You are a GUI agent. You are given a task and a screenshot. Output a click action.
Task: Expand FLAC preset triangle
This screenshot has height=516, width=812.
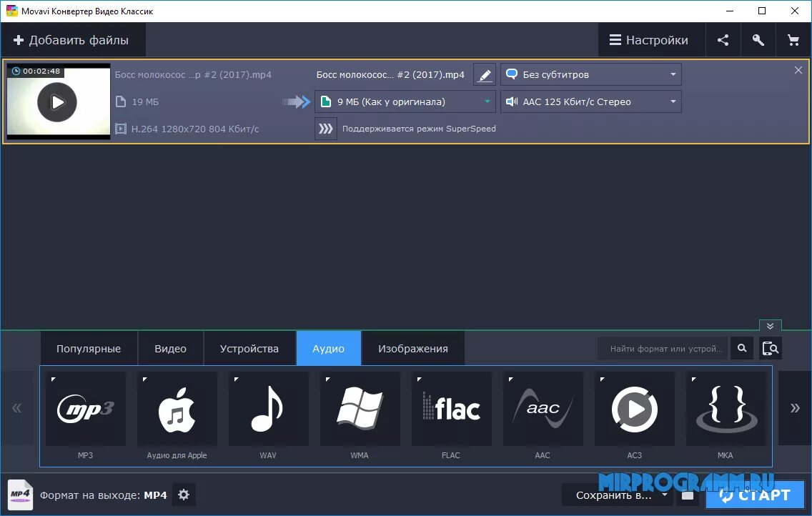[420, 379]
